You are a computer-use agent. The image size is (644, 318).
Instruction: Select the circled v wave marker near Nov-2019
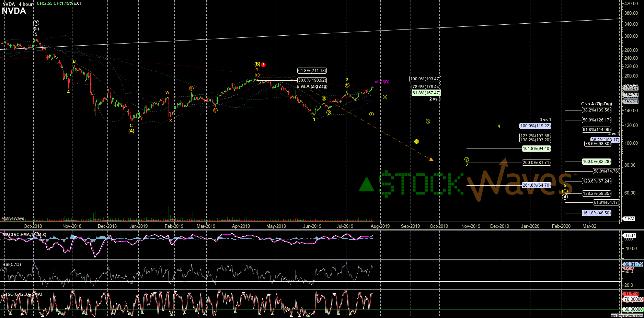467,160
